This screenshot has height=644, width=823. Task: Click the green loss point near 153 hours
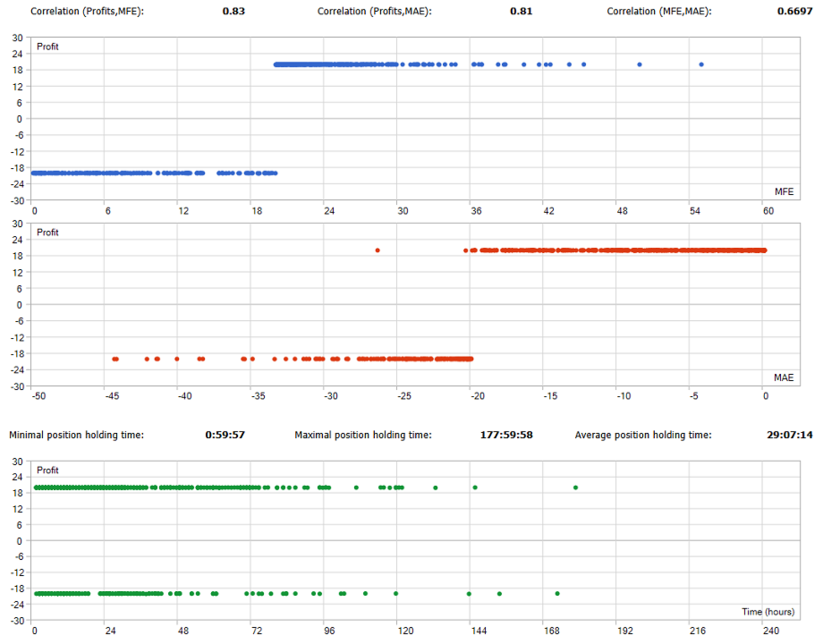(x=499, y=594)
